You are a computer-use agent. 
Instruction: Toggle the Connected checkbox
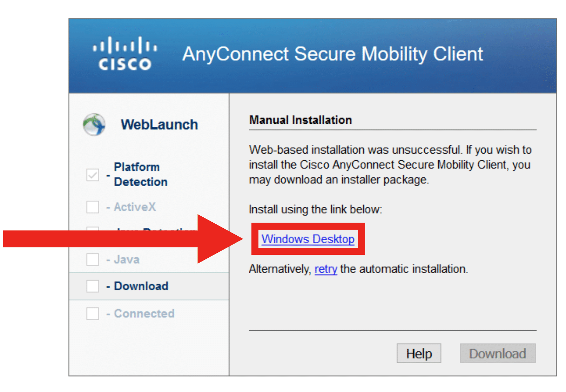[92, 313]
